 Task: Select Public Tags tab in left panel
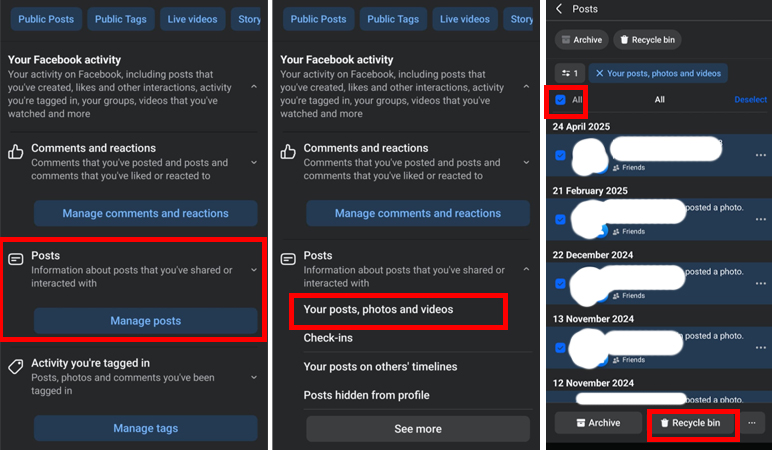coord(121,19)
